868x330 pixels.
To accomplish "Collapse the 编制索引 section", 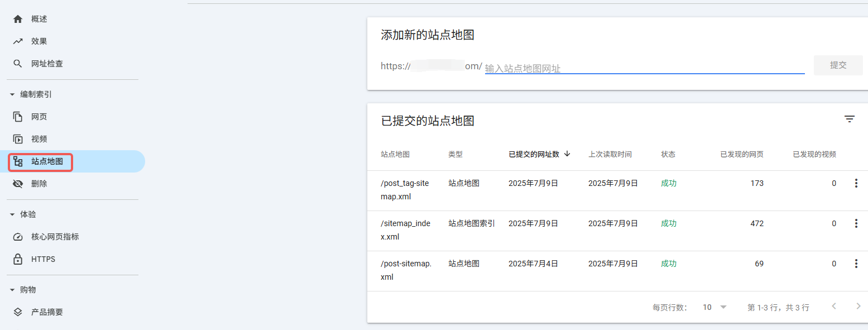I will tap(12, 94).
